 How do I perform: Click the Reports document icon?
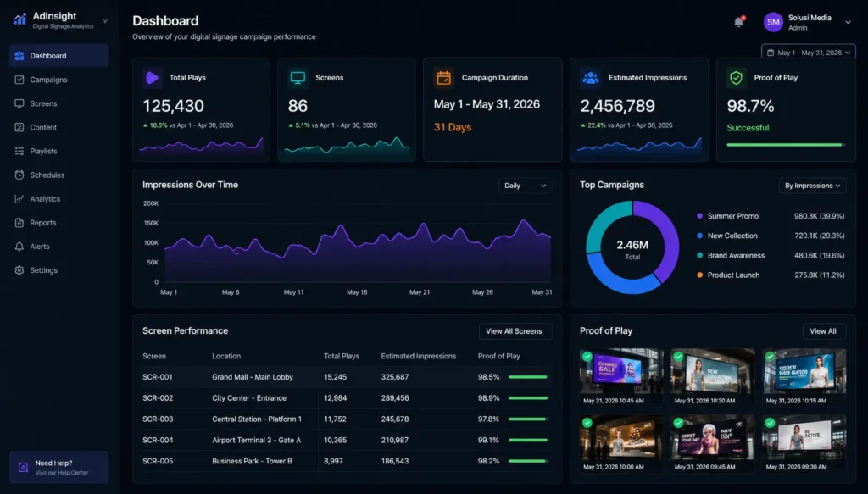coord(19,222)
